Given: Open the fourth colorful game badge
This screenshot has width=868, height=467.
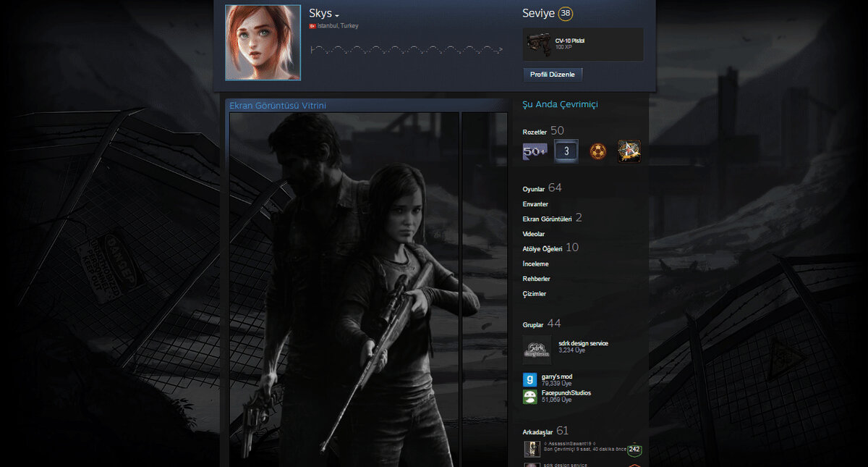Looking at the screenshot, I should pos(629,151).
